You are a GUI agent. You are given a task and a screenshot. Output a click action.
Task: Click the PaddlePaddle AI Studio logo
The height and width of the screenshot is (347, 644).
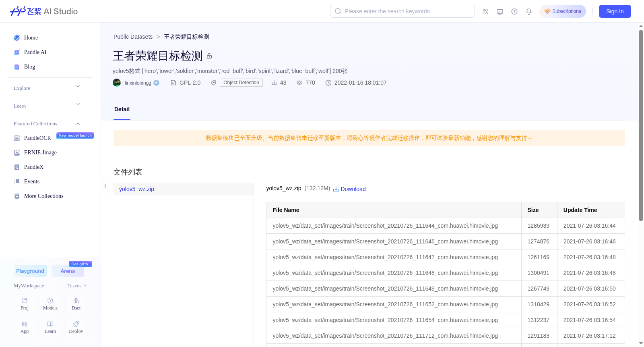point(43,11)
